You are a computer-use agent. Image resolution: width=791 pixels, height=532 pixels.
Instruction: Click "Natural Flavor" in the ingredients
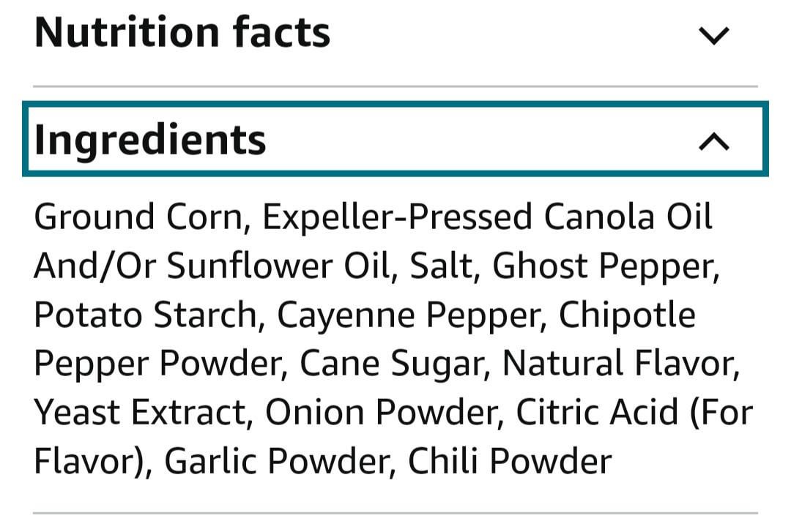click(x=619, y=364)
